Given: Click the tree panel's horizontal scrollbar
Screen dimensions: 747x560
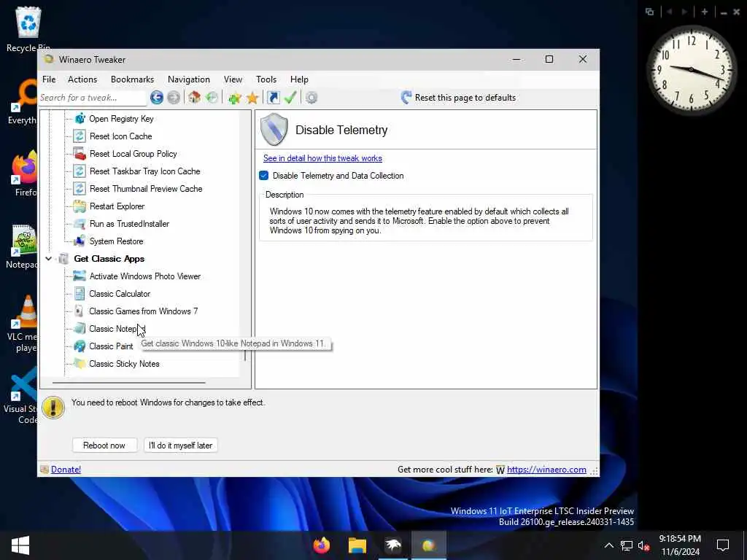Looking at the screenshot, I should pos(128,382).
